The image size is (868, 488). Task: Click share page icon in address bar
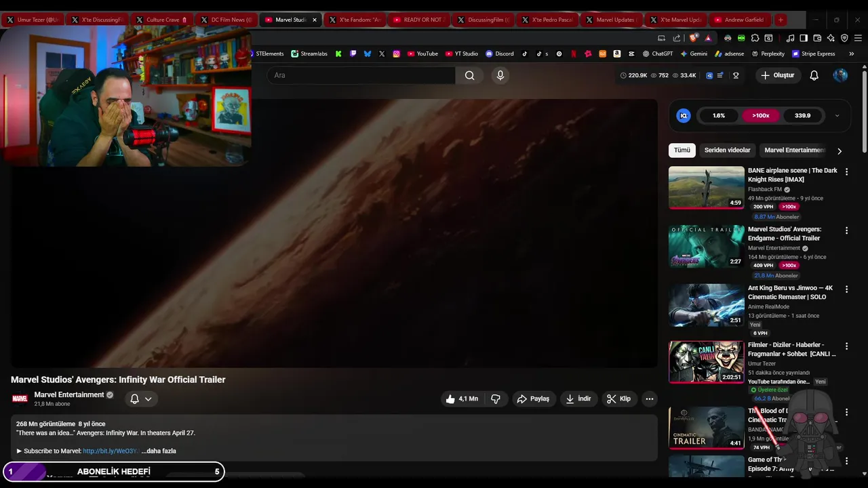coord(677,38)
